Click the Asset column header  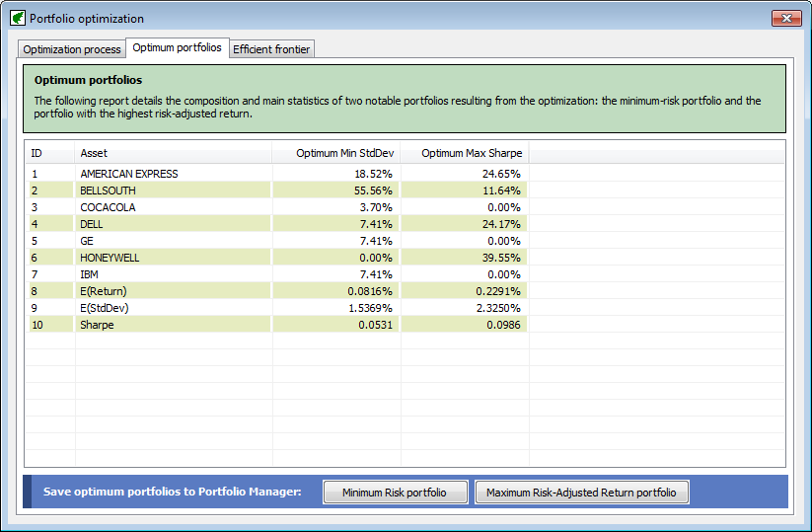[x=174, y=153]
